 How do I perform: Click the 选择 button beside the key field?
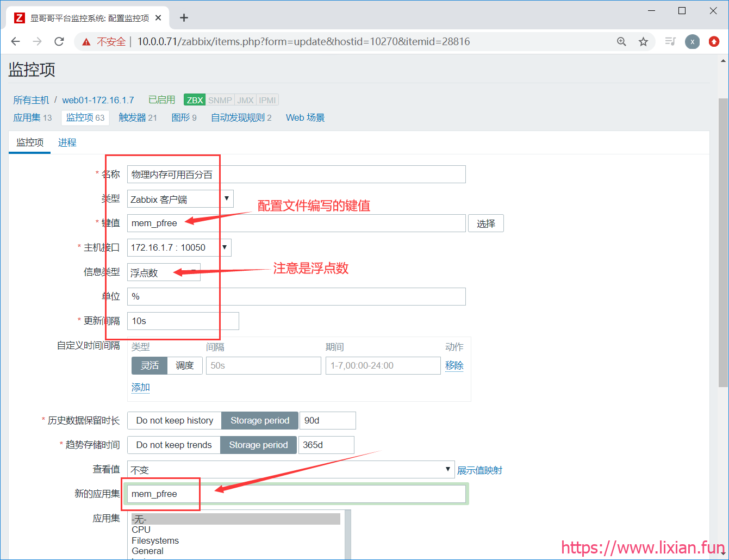[486, 223]
